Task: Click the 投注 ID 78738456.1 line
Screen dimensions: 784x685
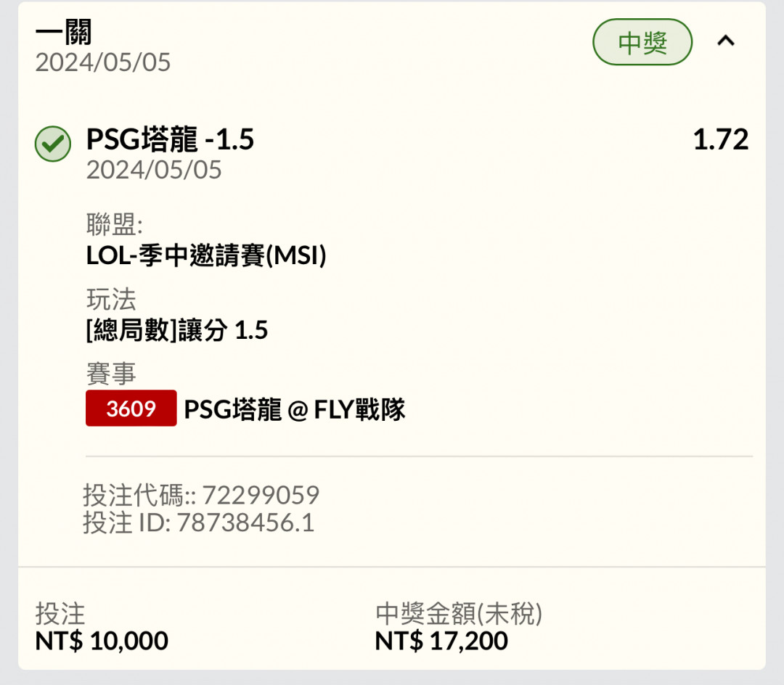Action: pyautogui.click(x=198, y=522)
